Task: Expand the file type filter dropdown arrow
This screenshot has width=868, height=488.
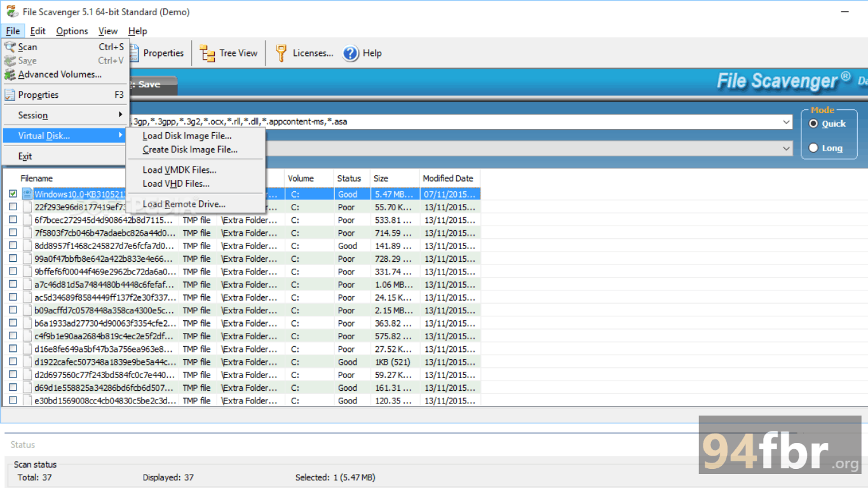Action: pos(787,121)
